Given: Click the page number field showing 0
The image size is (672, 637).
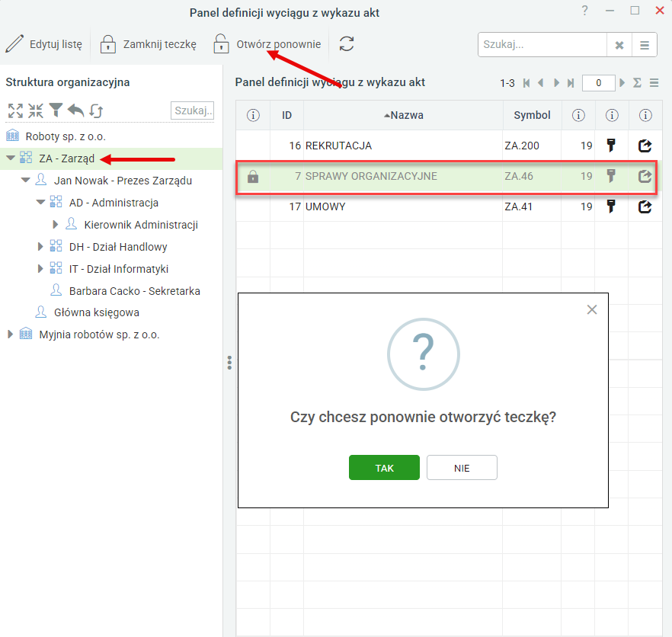Looking at the screenshot, I should [x=598, y=83].
